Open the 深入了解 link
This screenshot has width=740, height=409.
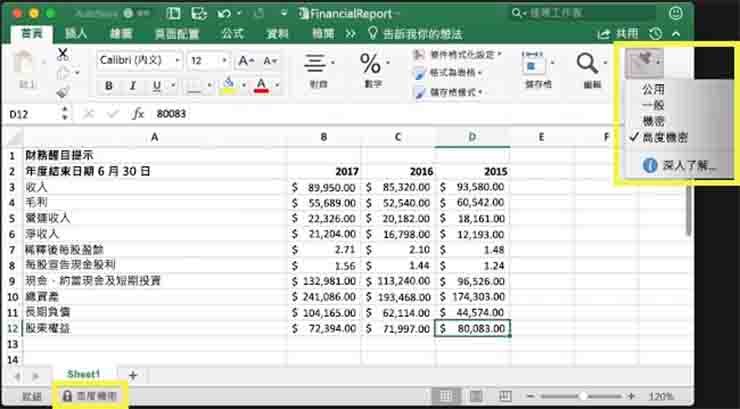(x=689, y=165)
